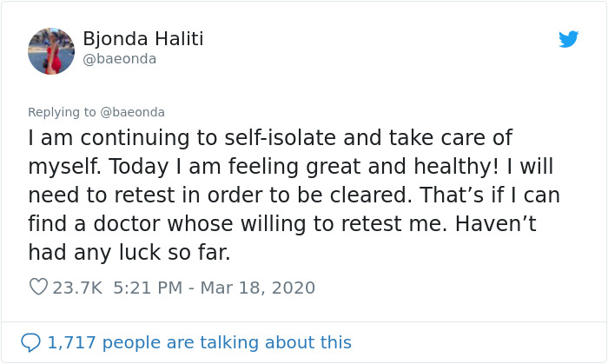The width and height of the screenshot is (608, 364).
Task: Open the 5:21 PM timestamp link
Action: point(148,288)
